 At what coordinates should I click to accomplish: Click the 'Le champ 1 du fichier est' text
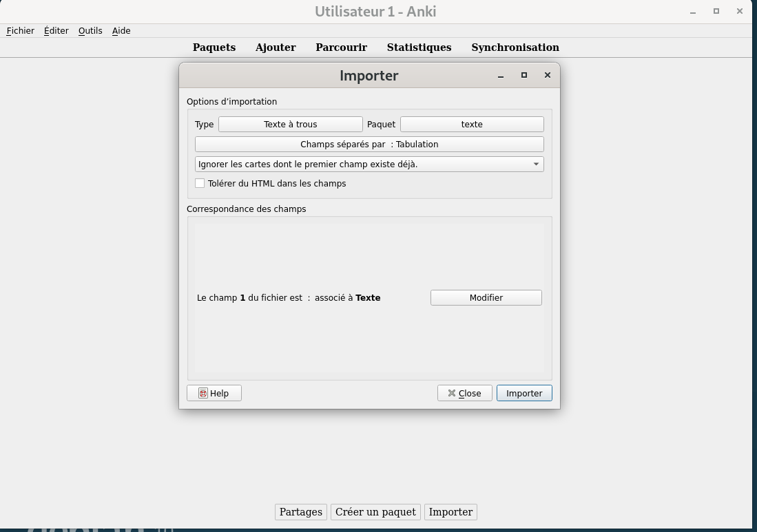point(249,297)
